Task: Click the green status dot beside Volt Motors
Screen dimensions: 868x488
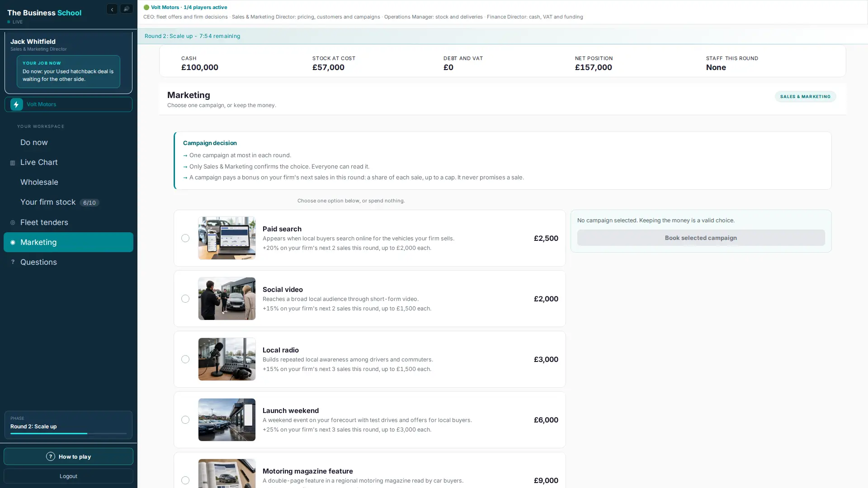Action: point(146,7)
